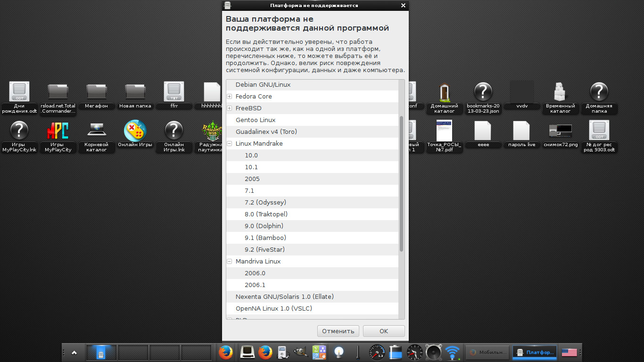Screen dimensions: 644x362
Task: Select Mandriva version 2006.1
Action: [312, 285]
